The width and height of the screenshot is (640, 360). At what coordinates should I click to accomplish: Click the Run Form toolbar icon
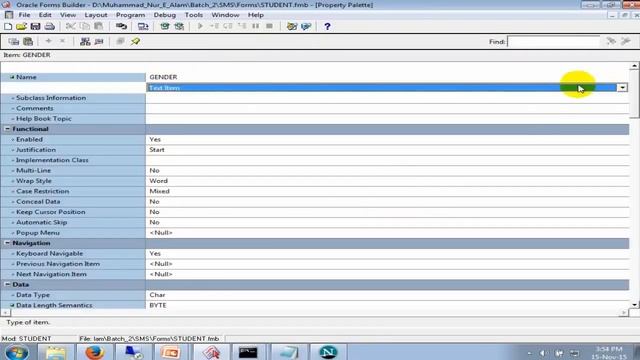coord(143,27)
